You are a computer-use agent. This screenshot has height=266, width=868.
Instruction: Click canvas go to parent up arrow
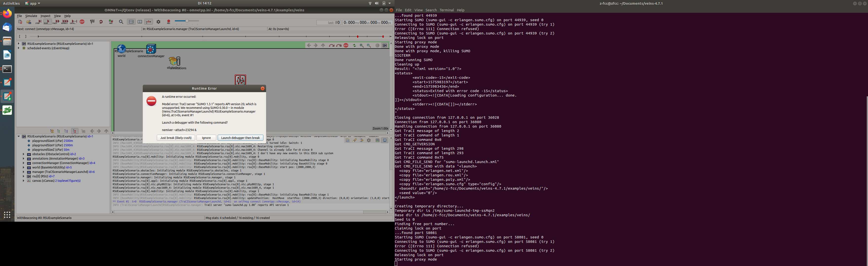pos(323,46)
